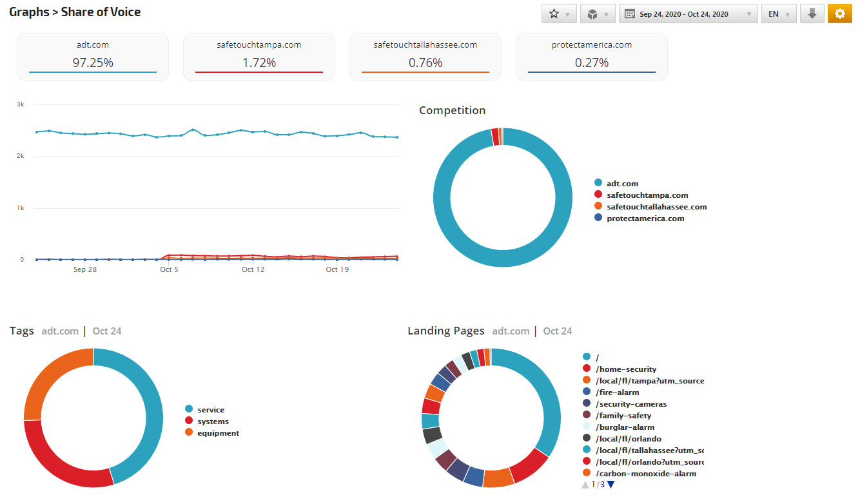Viewport: 860px width, 504px height.
Task: Go to next legend page with down arrow
Action: (611, 485)
